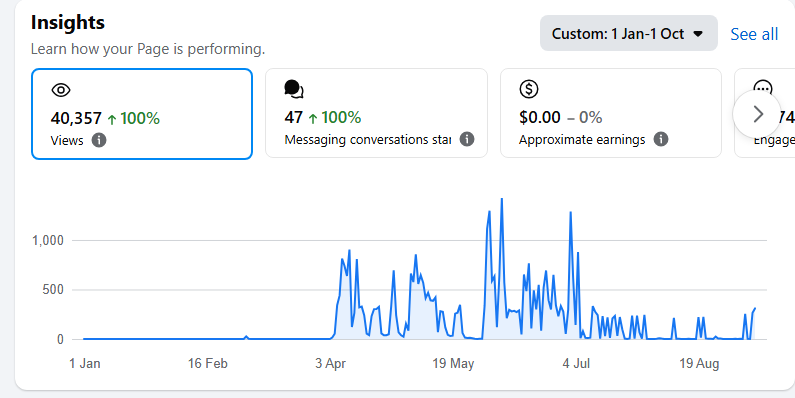The height and width of the screenshot is (398, 795).
Task: Show next metric cards with the right arrow
Action: pyautogui.click(x=757, y=114)
